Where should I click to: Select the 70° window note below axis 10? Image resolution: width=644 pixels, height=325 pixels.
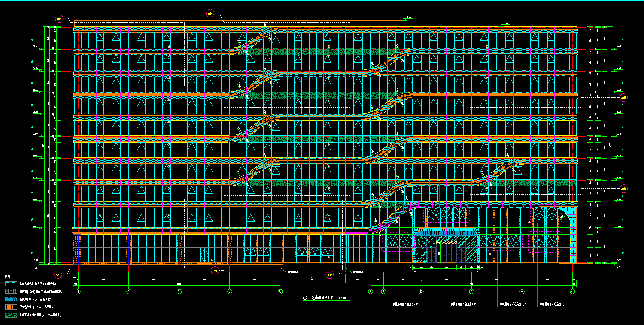pyautogui.click(x=513, y=304)
